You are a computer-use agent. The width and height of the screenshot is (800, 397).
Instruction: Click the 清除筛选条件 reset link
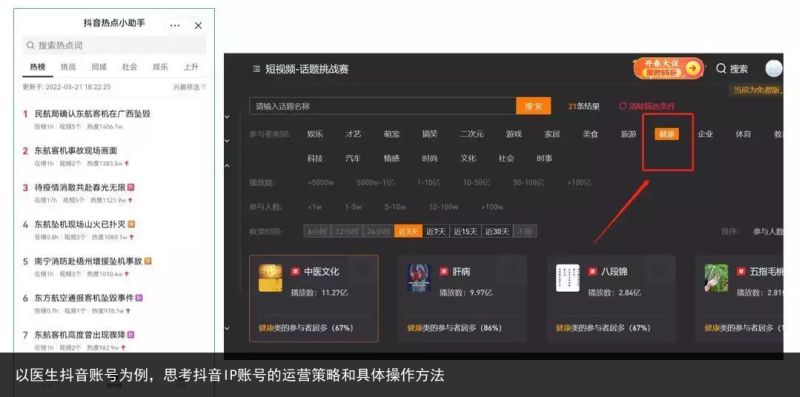647,106
